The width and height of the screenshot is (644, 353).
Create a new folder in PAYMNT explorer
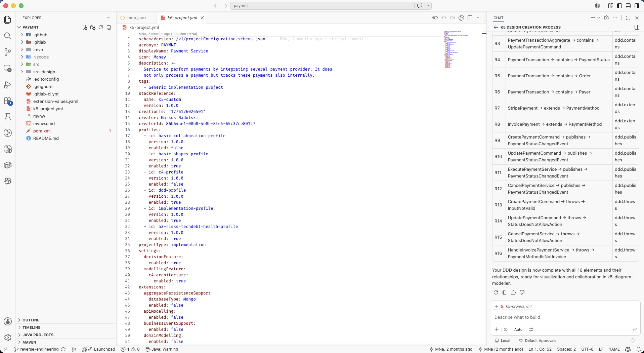93,27
